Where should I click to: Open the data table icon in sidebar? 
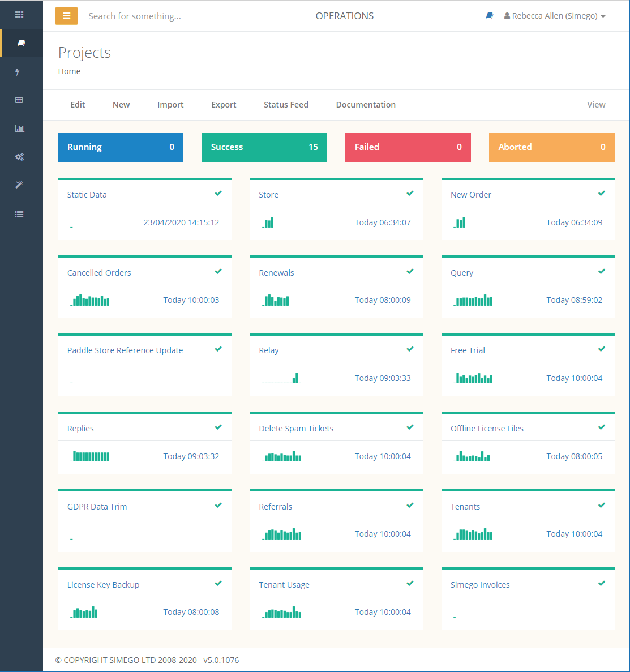(20, 100)
